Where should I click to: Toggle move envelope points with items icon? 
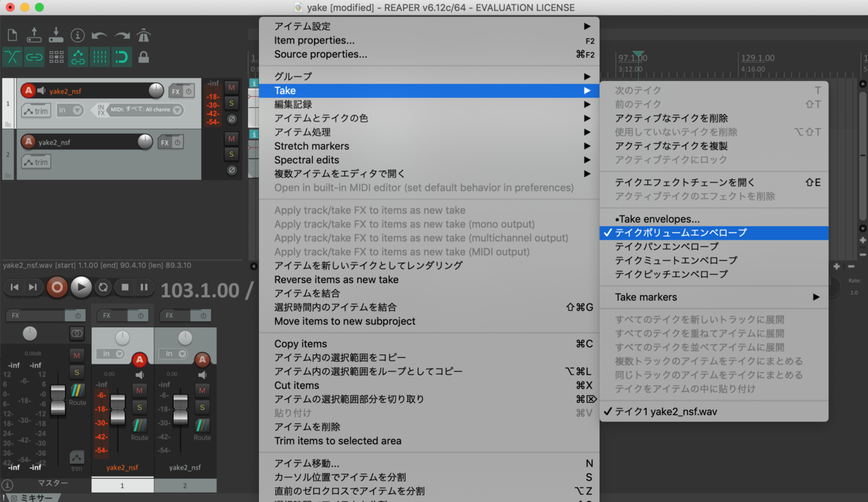(78, 57)
